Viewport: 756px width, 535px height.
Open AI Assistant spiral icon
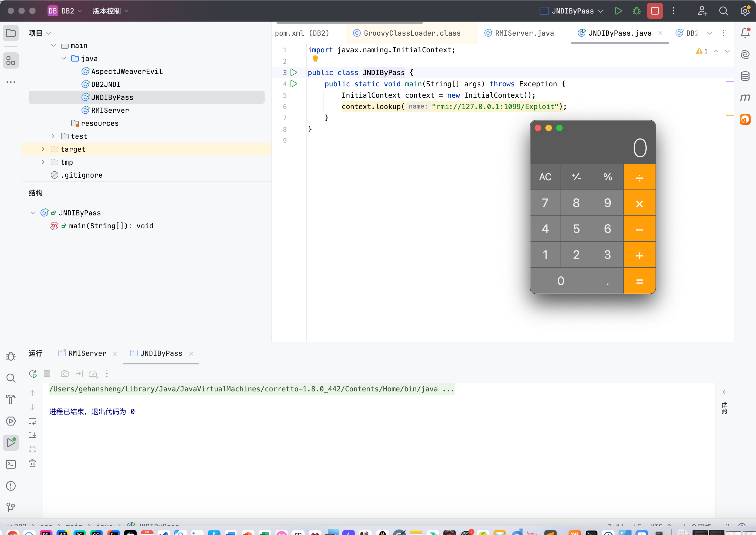[x=745, y=54]
